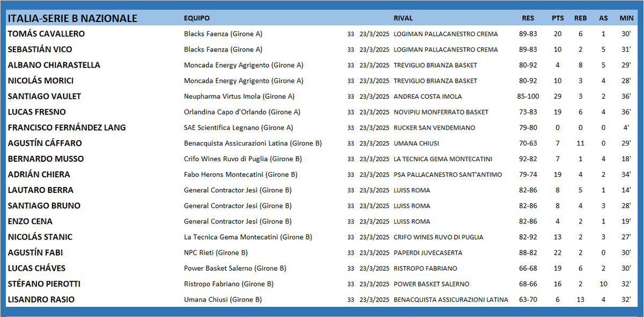This screenshot has width=644, height=317.
Task: Click rival LUISS ROMA in Enzo Cena's row
Action: click(x=412, y=221)
